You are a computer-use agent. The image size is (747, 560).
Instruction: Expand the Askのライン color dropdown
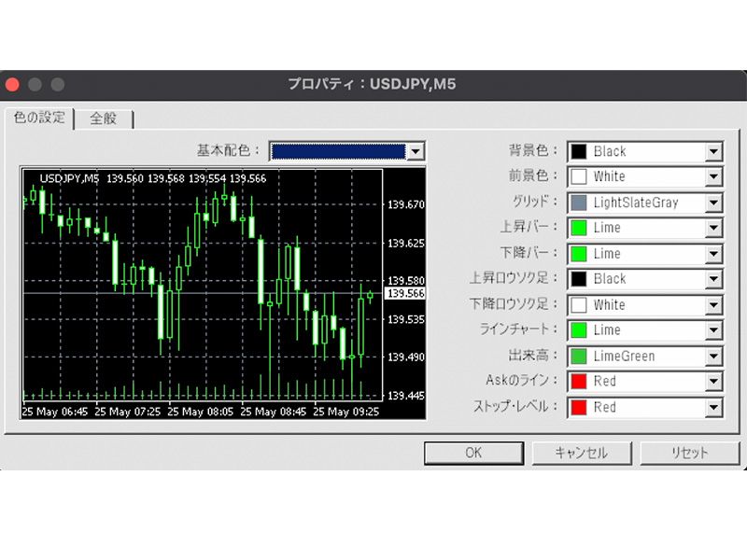click(x=715, y=381)
